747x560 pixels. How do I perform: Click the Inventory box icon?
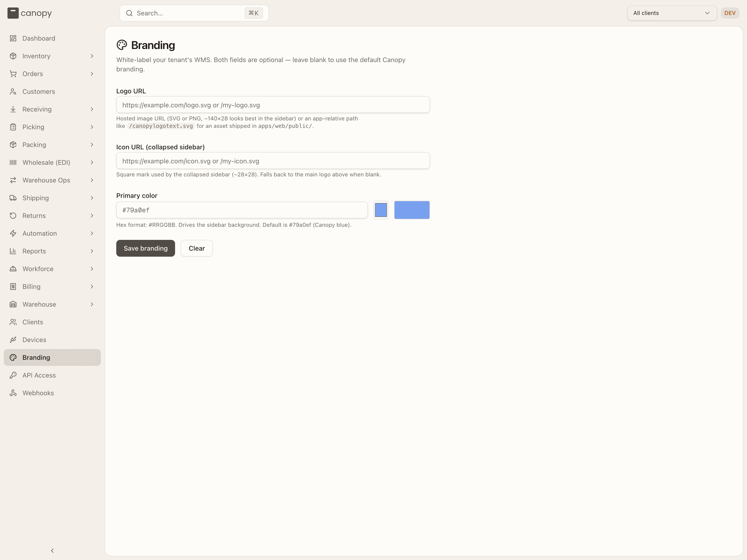click(x=13, y=56)
